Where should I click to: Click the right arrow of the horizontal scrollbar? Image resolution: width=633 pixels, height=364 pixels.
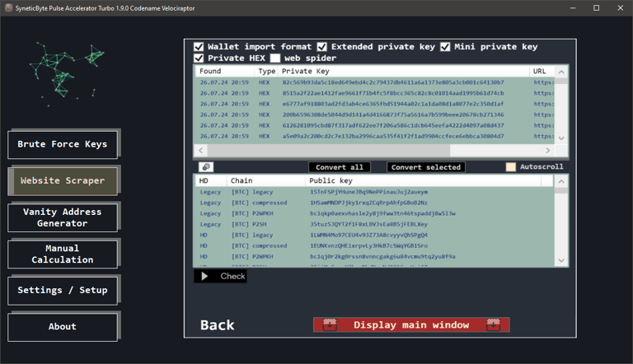click(x=548, y=150)
